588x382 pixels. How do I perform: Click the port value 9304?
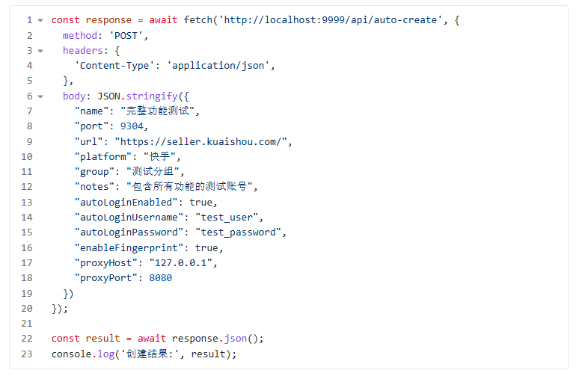(x=132, y=126)
